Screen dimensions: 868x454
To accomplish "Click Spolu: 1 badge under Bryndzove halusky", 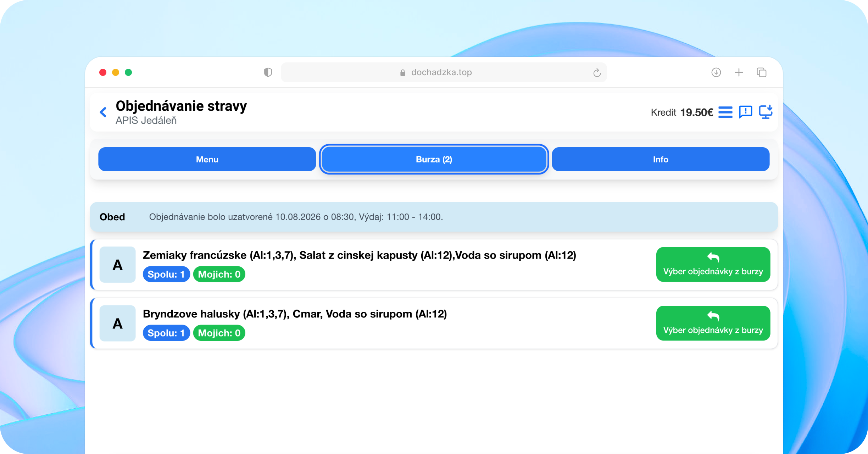I will coord(166,333).
